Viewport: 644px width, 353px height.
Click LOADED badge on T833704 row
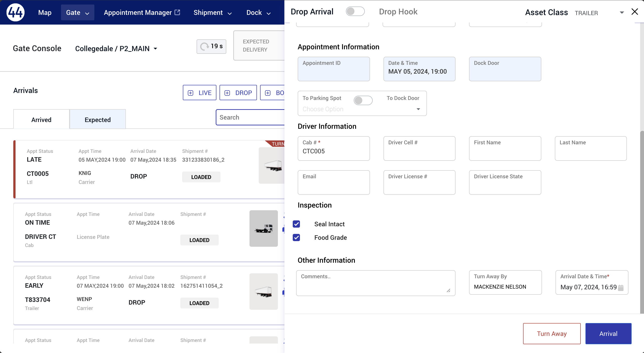199,303
